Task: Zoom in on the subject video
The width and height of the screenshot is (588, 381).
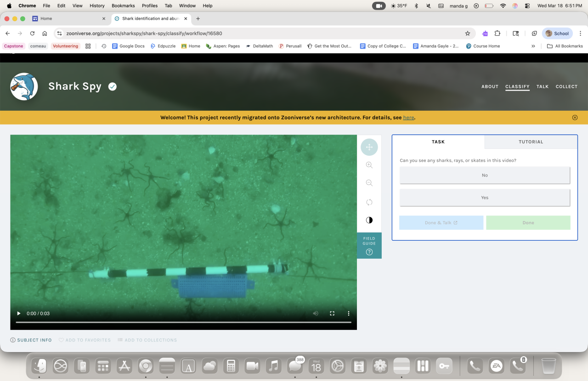Action: [x=369, y=165]
